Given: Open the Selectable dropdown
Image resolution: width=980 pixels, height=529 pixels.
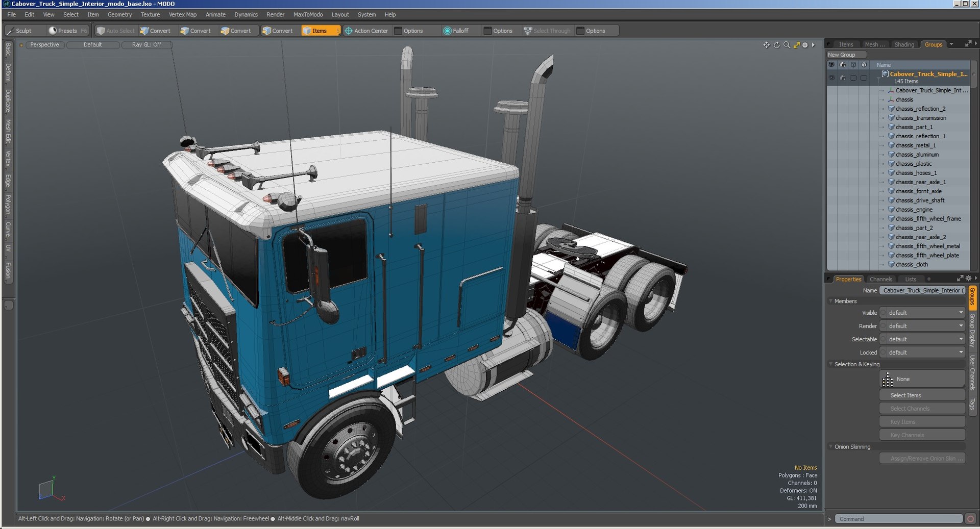Looking at the screenshot, I should click(x=925, y=339).
